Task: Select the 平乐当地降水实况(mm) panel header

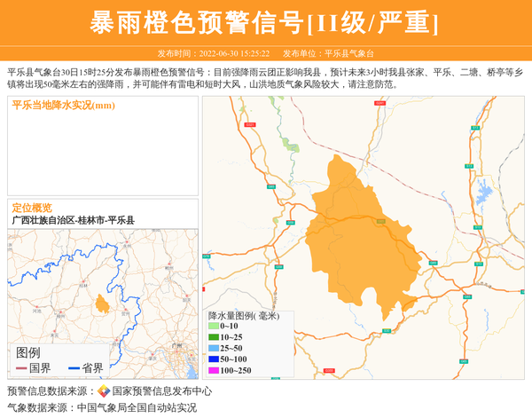Action: click(64, 106)
